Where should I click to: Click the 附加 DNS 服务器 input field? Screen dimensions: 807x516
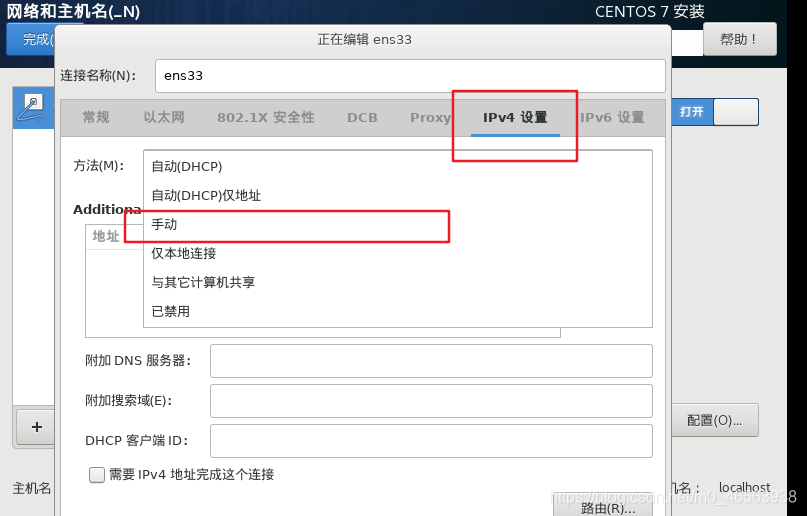click(x=431, y=360)
